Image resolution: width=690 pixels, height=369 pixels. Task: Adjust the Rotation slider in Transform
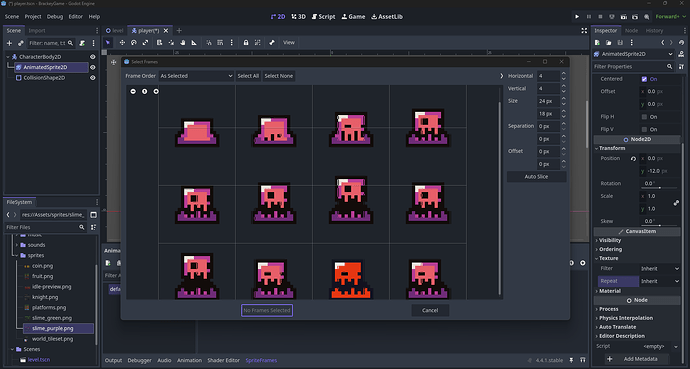(x=660, y=188)
